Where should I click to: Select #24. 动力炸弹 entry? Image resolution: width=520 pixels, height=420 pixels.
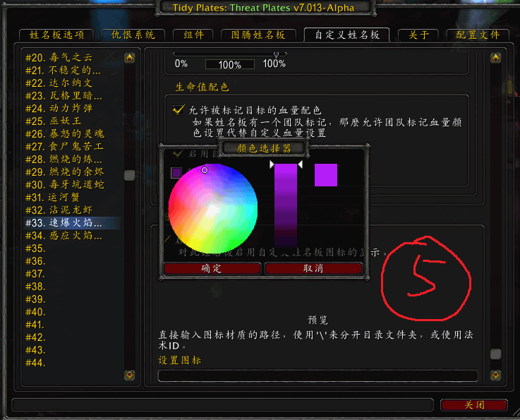coord(71,109)
